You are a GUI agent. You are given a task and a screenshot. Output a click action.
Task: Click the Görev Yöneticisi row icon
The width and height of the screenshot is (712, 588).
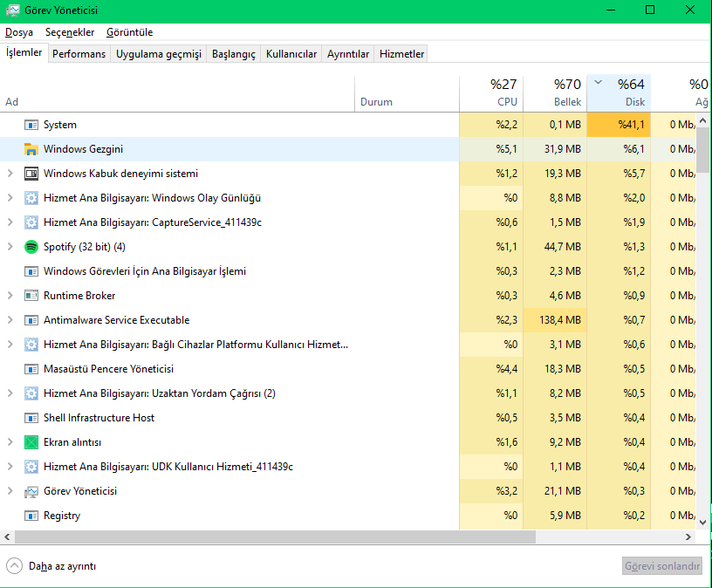(31, 491)
